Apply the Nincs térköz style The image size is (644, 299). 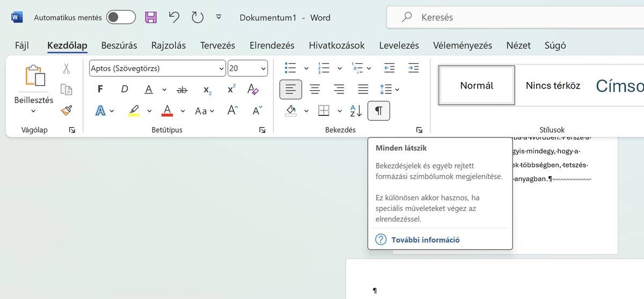pos(553,85)
